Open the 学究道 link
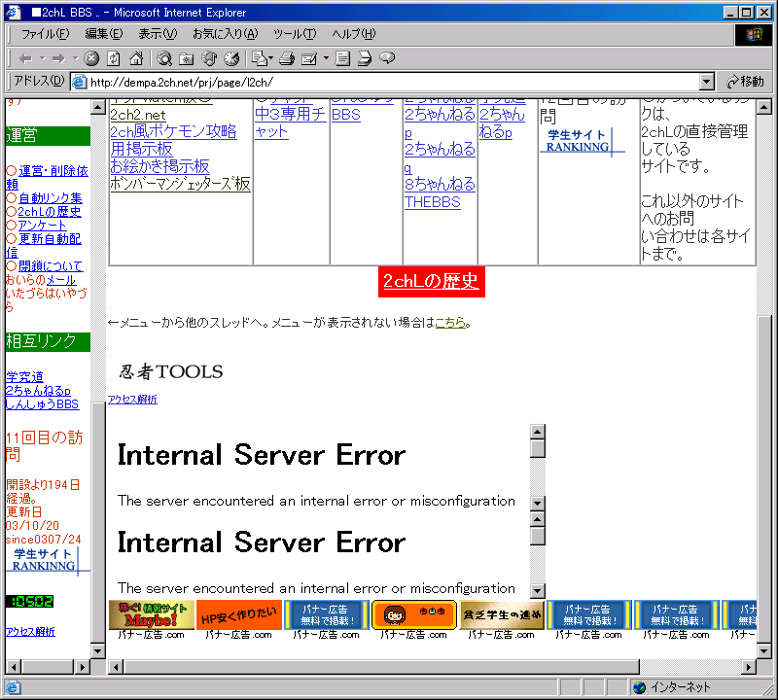Viewport: 778px width, 700px height. 25,377
